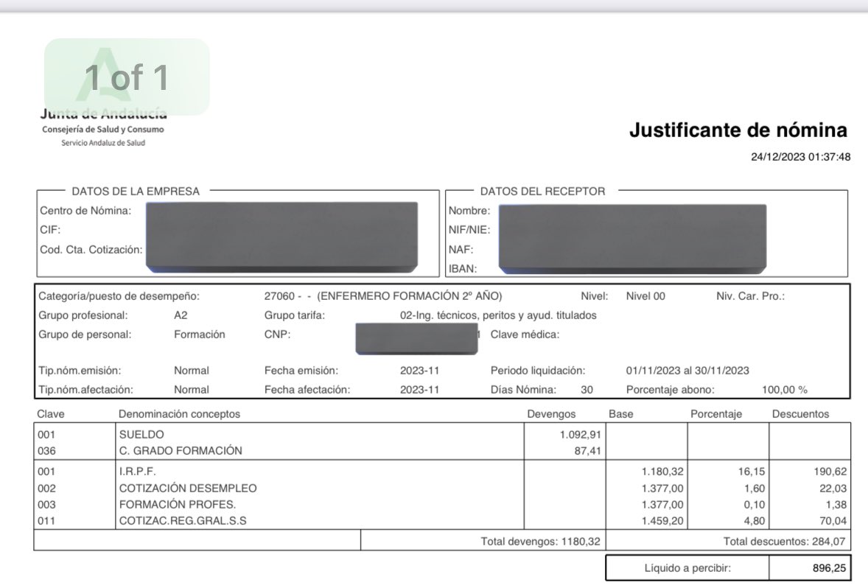868x588 pixels.
Task: Click "2023-11" beside Fecha afectación
Action: 419,390
